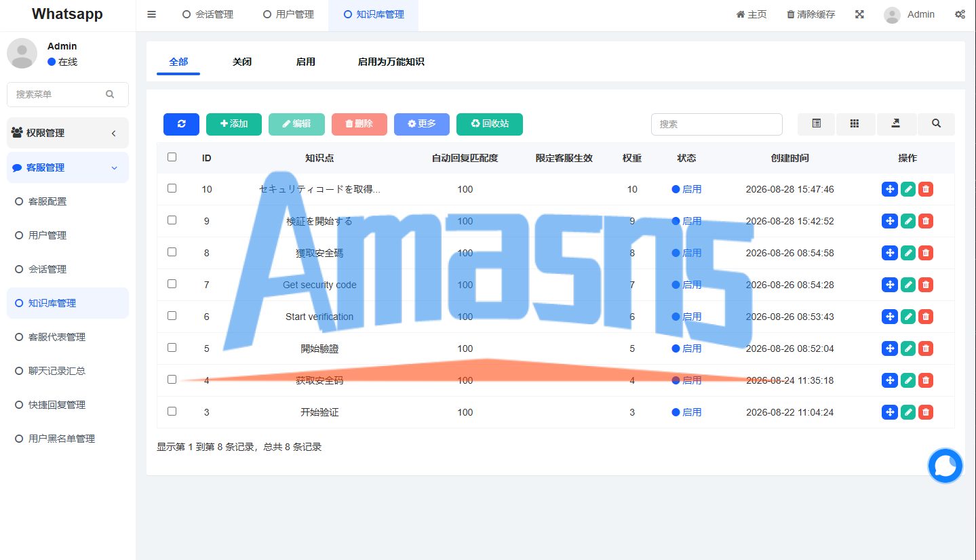Viewport: 976px width, 560px height.
Task: Click the sidebar Admin avatar image
Action: pos(22,53)
